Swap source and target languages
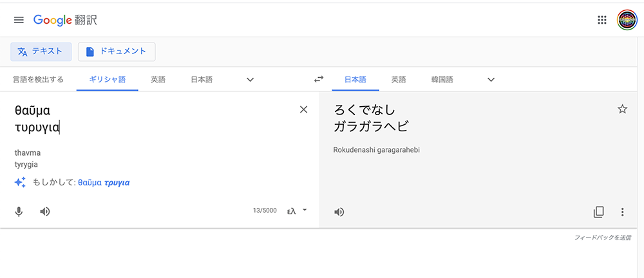Screen dimensions: 644x278 click(x=319, y=80)
